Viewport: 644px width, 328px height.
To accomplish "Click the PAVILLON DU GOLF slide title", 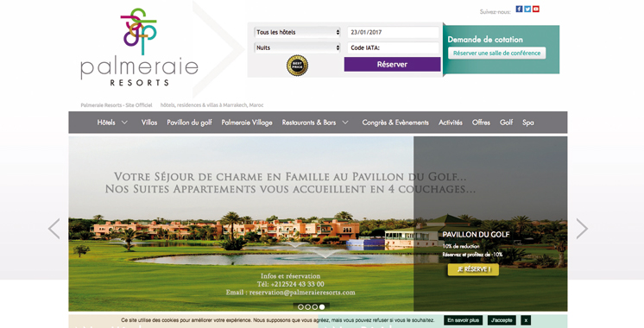I will pyautogui.click(x=476, y=235).
